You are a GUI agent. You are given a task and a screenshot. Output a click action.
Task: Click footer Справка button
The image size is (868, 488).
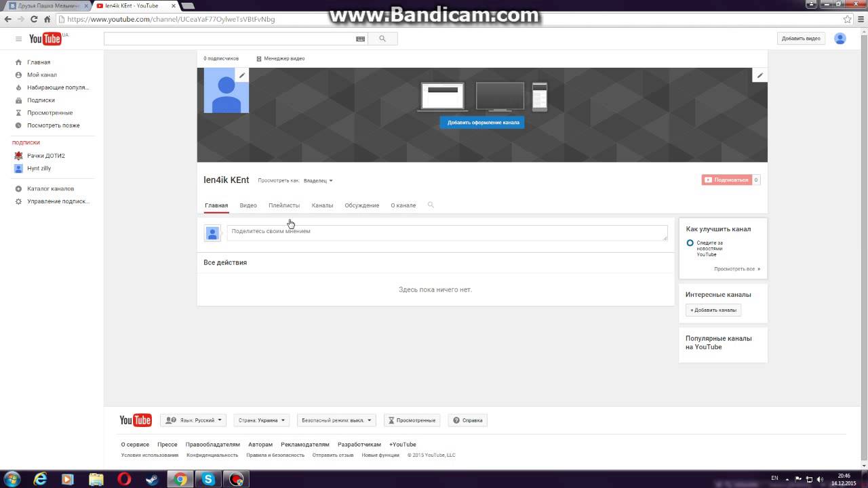point(468,420)
